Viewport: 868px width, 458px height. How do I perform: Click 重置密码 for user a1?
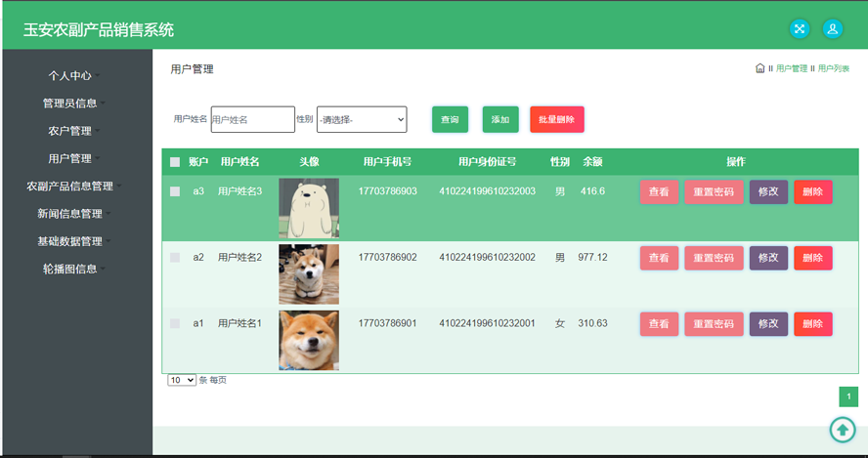tap(715, 324)
